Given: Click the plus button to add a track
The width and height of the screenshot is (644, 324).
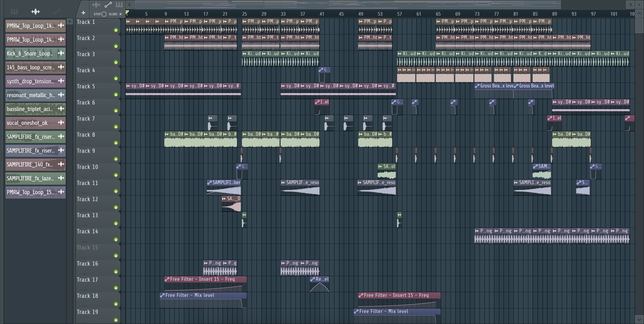Looking at the screenshot, I should pyautogui.click(x=83, y=13).
